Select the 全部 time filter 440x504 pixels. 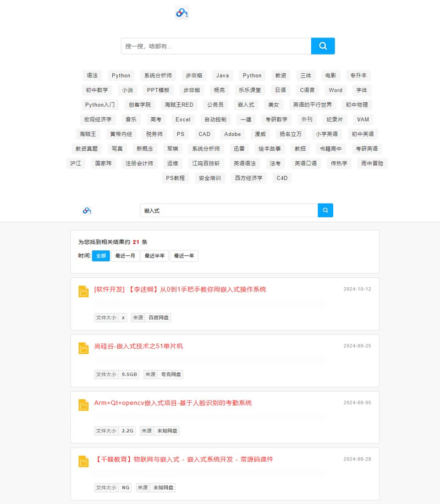[x=100, y=256]
